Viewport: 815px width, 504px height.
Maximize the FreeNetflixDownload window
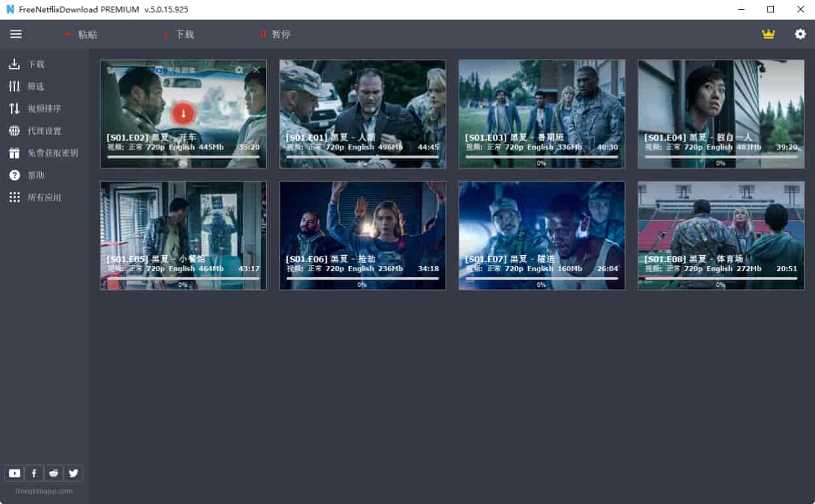(771, 10)
